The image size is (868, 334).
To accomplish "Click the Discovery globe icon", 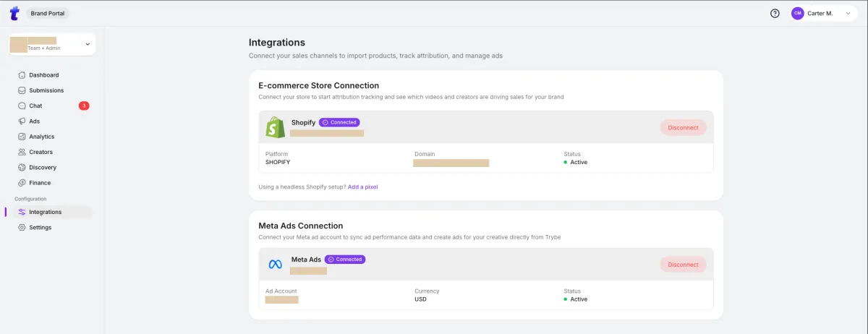I will click(x=22, y=167).
